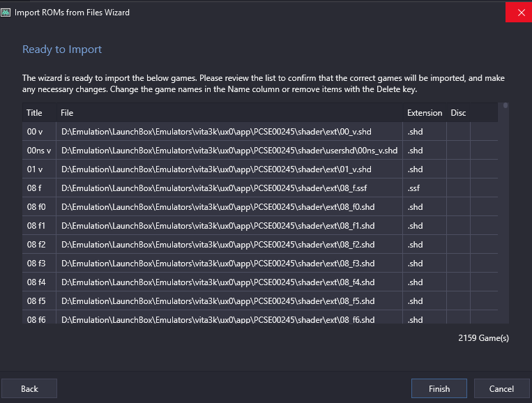The width and height of the screenshot is (532, 403).
Task: Sort list by Disc column header
Action: click(458, 113)
